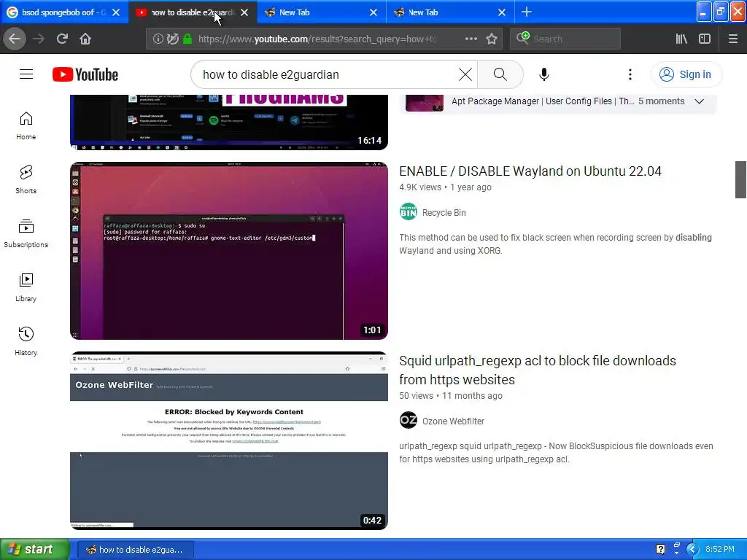This screenshot has height=560, width=747.
Task: Open the Ozone Webfilter channel name link
Action: (453, 421)
